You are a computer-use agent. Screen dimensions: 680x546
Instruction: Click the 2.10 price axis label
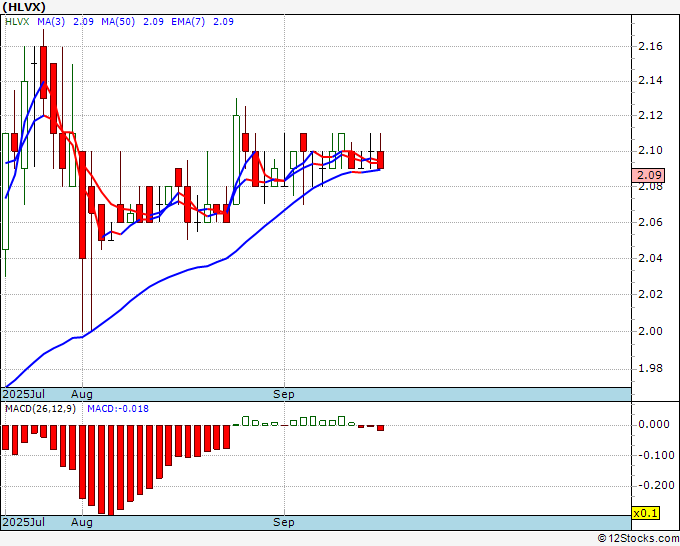(x=651, y=150)
